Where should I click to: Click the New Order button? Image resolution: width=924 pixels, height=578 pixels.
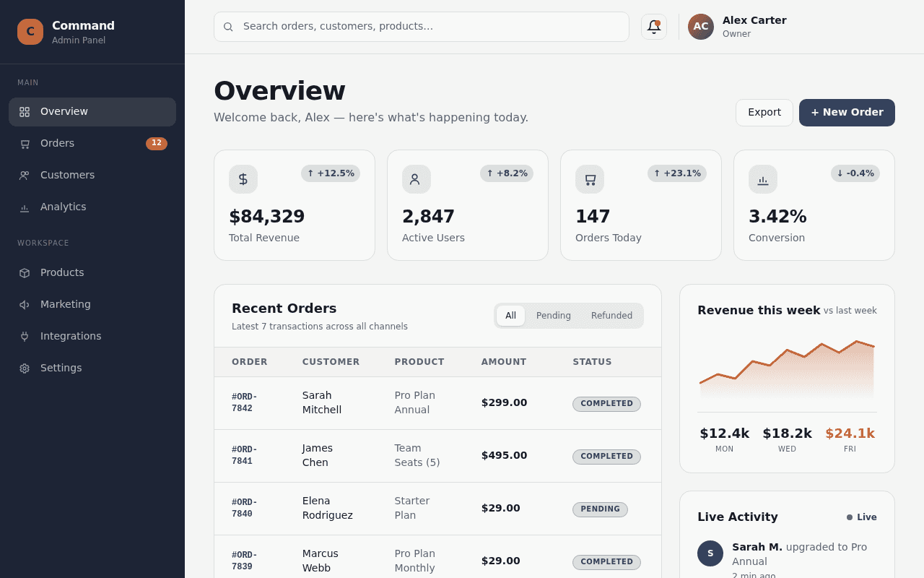click(847, 113)
